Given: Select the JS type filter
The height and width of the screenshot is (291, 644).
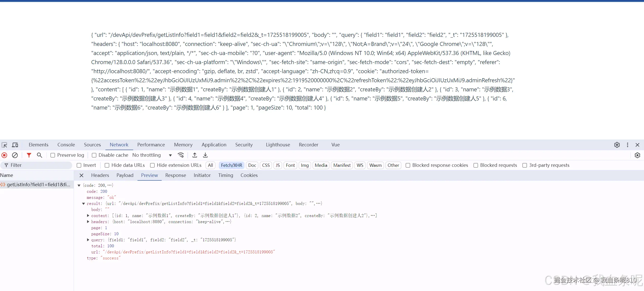Looking at the screenshot, I should tap(277, 165).
